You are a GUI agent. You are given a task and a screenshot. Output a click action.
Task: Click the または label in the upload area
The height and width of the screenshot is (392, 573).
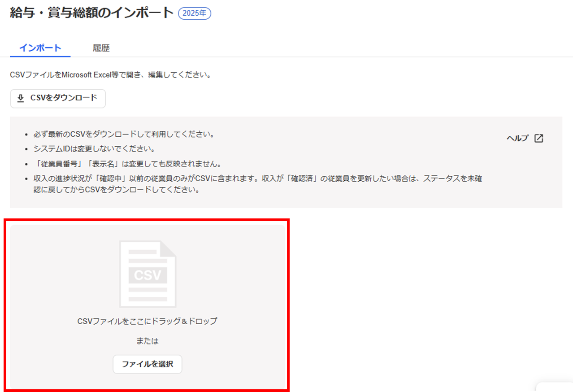(x=148, y=341)
